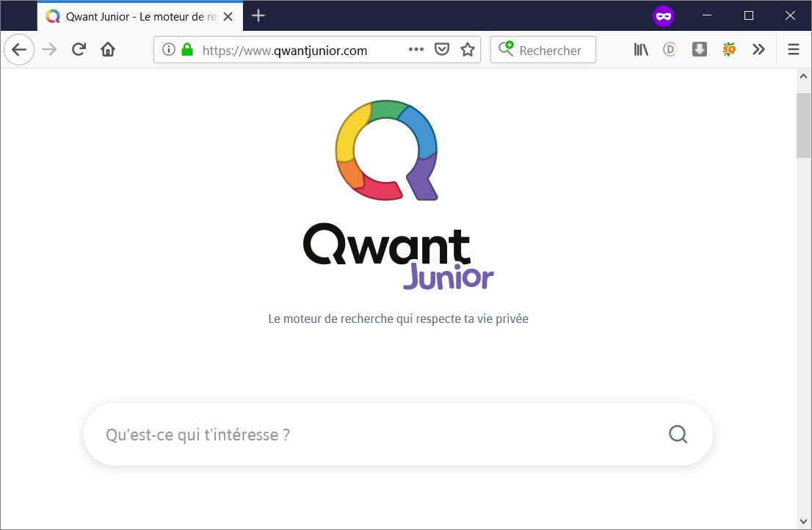Viewport: 812px width, 530px height.
Task: Click the colorful Qwant Q logo
Action: tap(387, 150)
